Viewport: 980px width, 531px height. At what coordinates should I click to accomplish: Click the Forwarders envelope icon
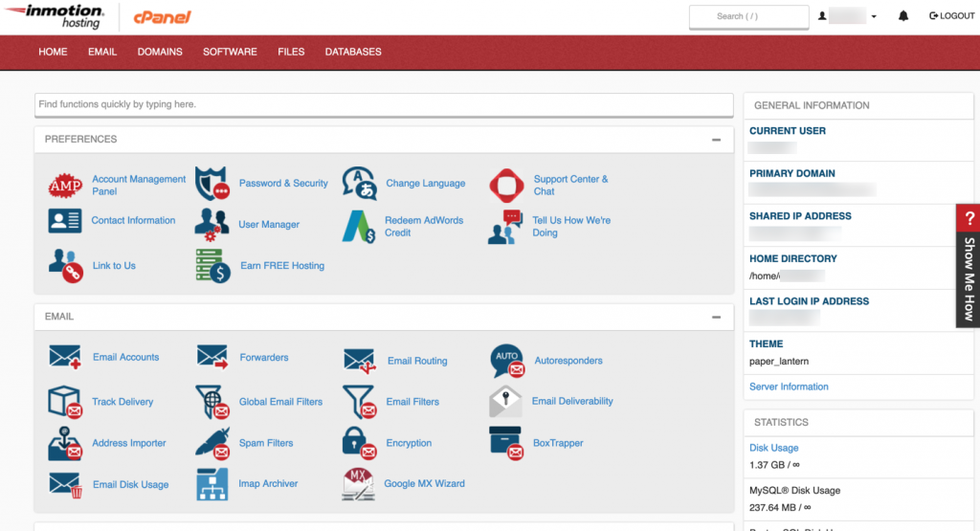pyautogui.click(x=212, y=358)
